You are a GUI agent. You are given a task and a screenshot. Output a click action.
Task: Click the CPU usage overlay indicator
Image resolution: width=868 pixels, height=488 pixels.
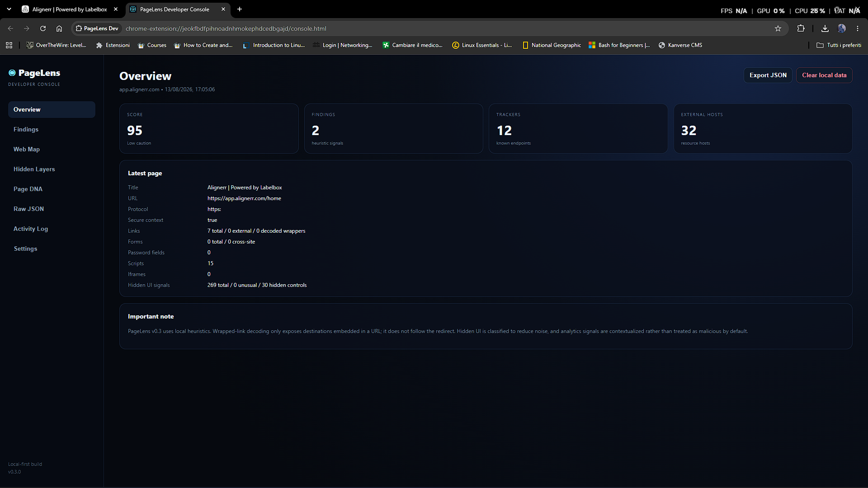click(810, 11)
